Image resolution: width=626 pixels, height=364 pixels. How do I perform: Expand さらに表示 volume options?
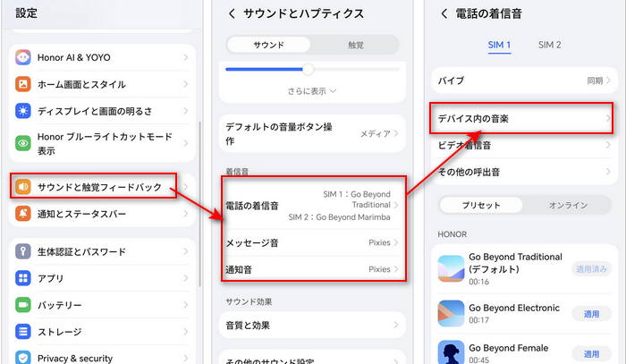click(x=312, y=91)
